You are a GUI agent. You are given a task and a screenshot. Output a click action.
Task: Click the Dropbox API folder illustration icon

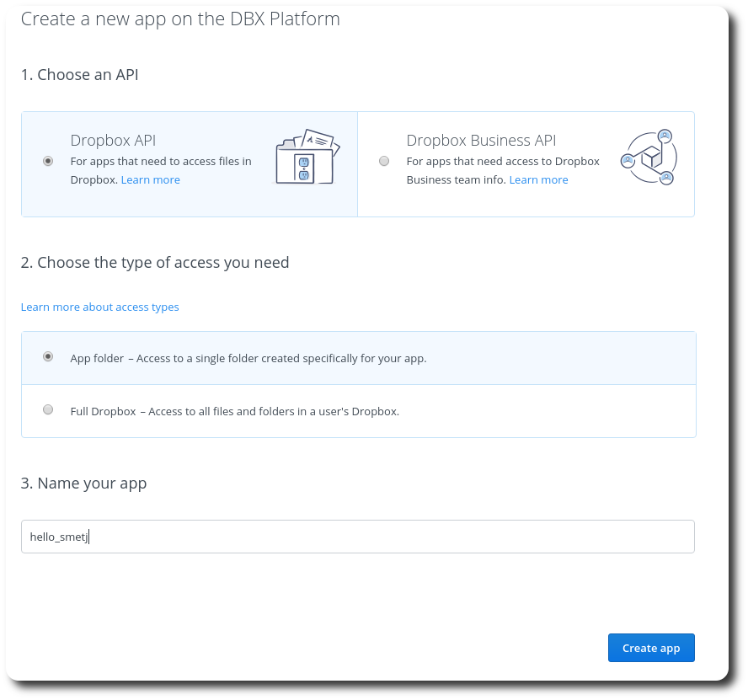coord(307,157)
